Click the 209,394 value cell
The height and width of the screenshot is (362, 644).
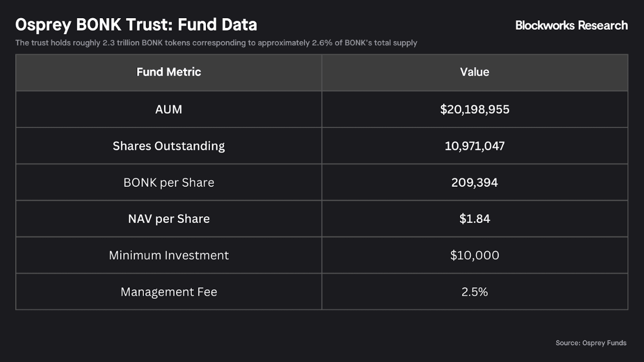click(474, 182)
